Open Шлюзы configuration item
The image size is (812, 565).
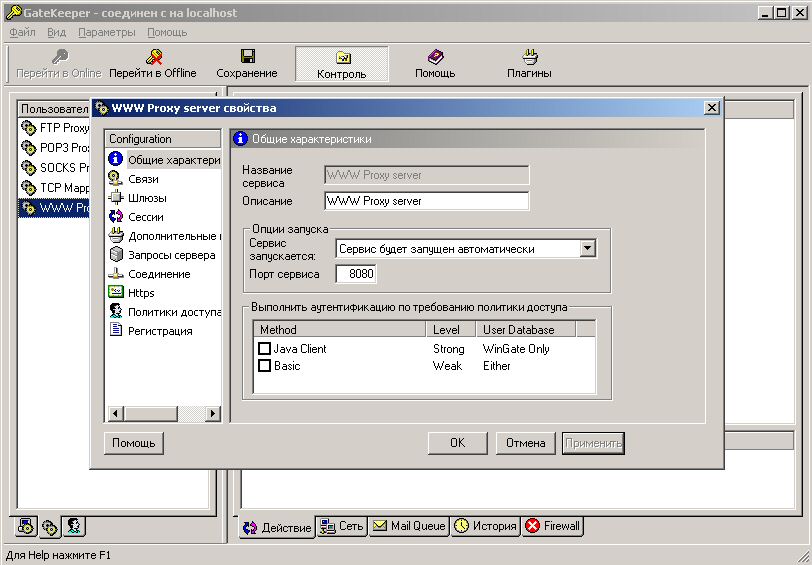tap(137, 198)
